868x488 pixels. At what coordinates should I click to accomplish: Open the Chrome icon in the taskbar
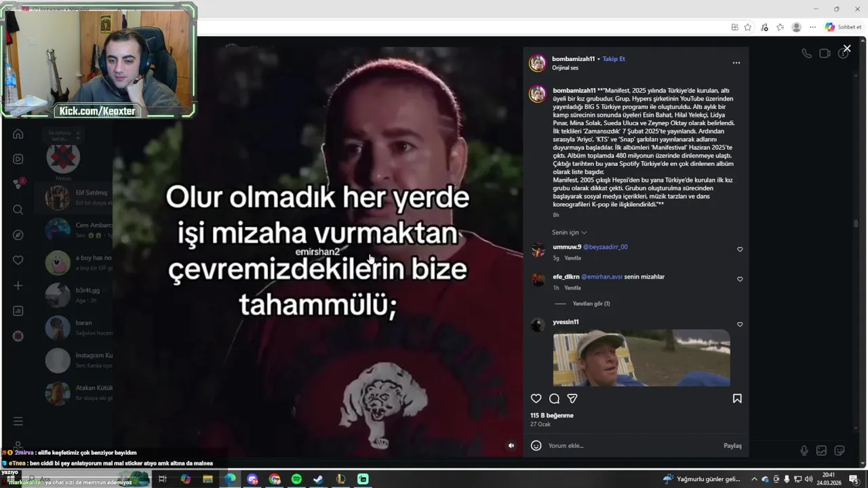coord(274,479)
